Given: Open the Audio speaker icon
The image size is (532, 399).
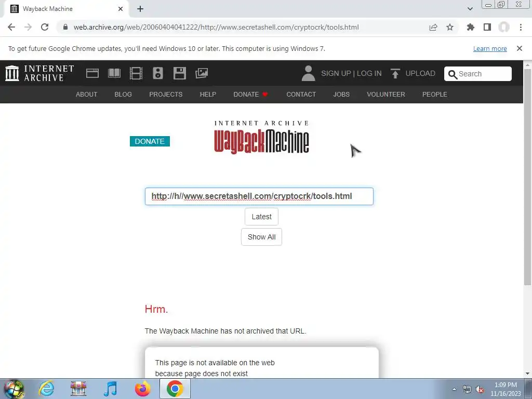Looking at the screenshot, I should (x=158, y=73).
